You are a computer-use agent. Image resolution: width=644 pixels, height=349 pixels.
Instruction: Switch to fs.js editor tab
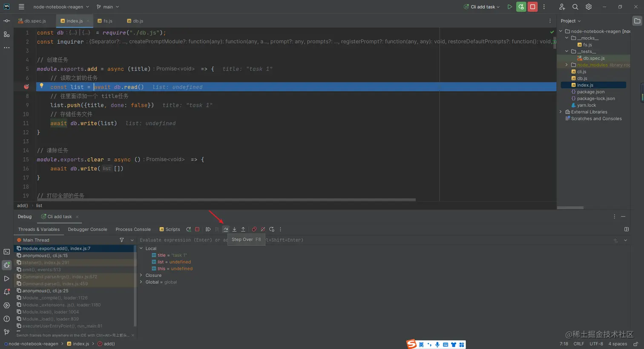tap(105, 21)
